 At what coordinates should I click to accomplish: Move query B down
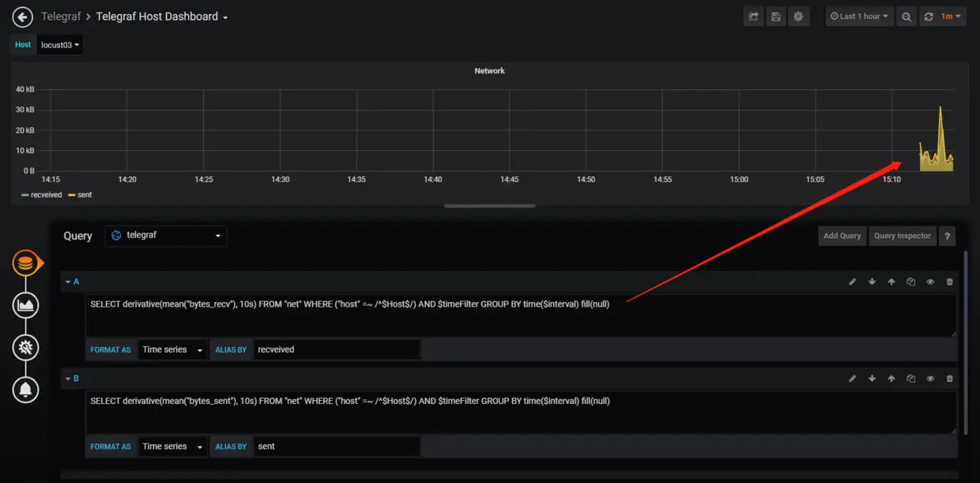(872, 379)
